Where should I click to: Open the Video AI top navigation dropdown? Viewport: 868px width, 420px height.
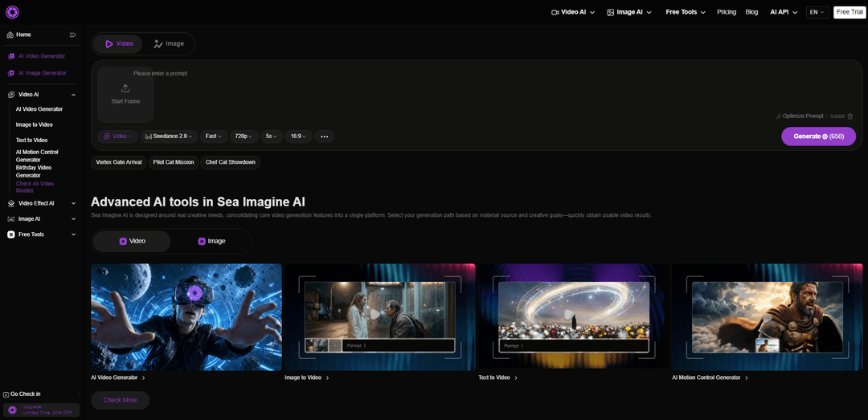pyautogui.click(x=573, y=12)
